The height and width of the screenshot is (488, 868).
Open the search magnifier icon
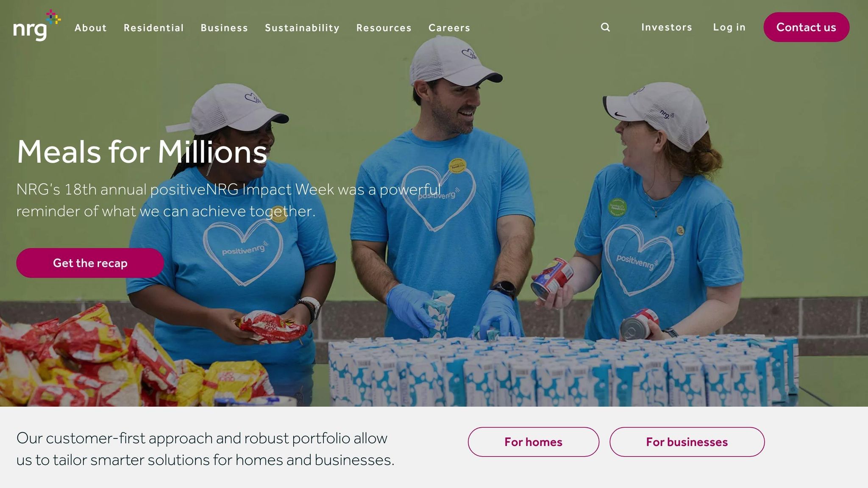click(605, 27)
